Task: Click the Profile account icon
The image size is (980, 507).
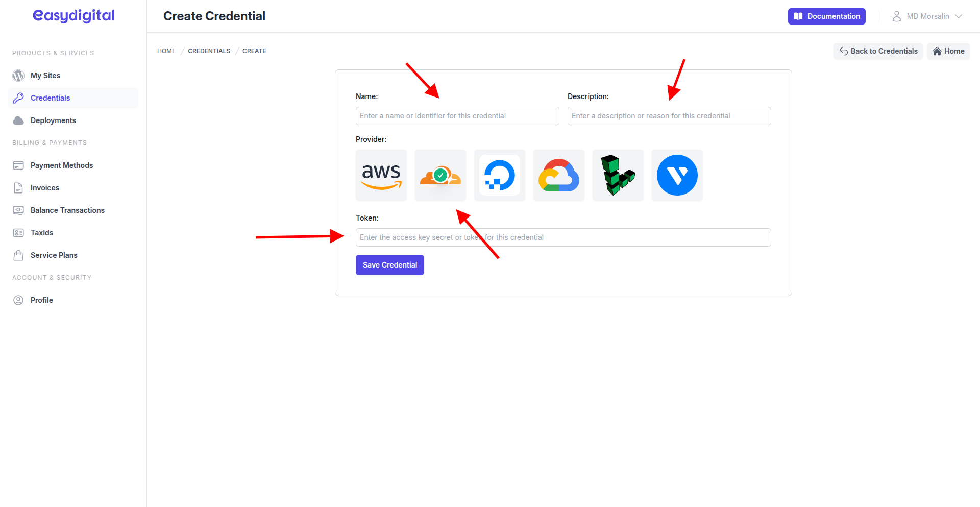Action: (x=18, y=300)
